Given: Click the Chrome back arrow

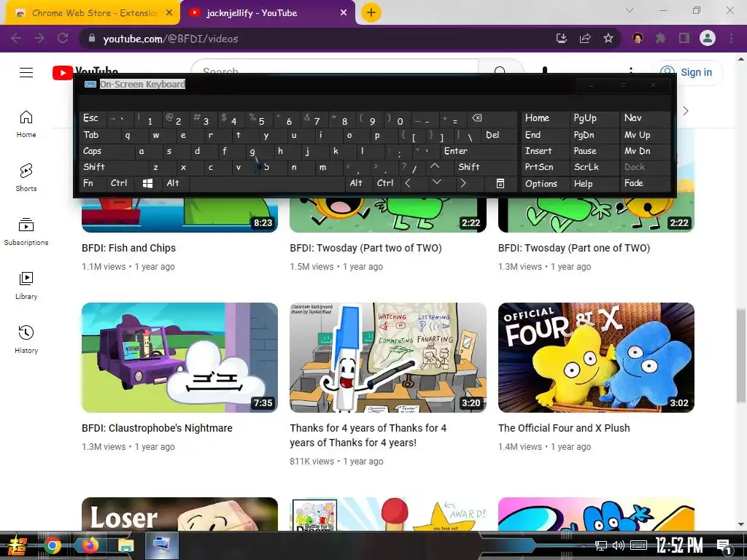Looking at the screenshot, I should pos(16,38).
